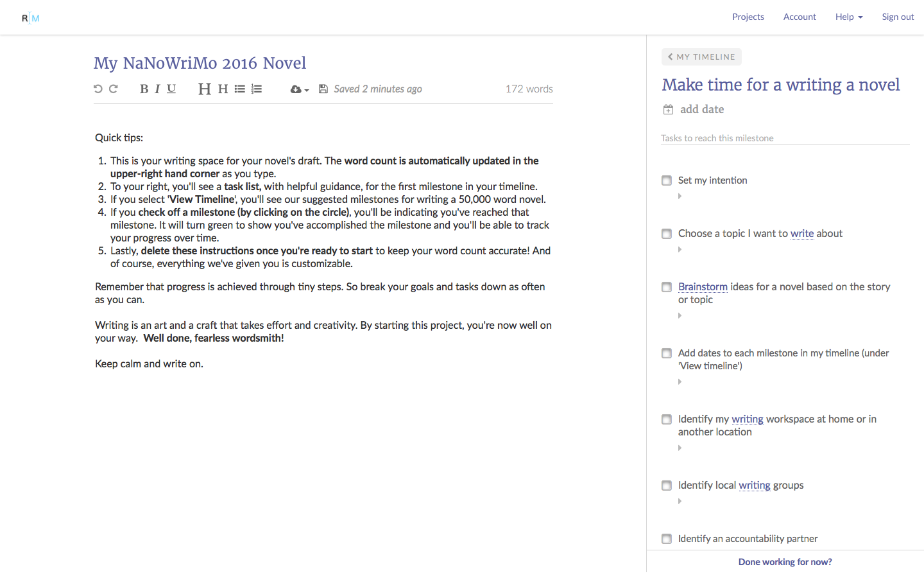Open the Account page
Viewport: 924px width, 578px height.
pyautogui.click(x=800, y=17)
